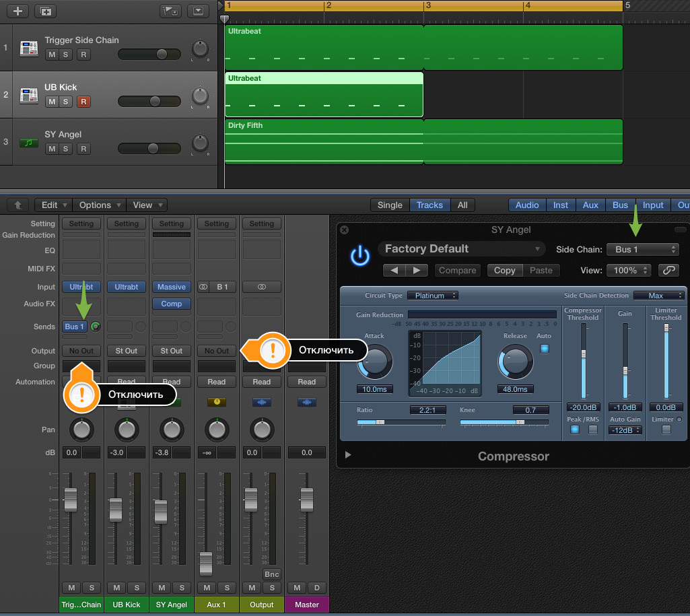This screenshot has height=616, width=690.
Task: Click the Compare button
Action: click(x=458, y=270)
